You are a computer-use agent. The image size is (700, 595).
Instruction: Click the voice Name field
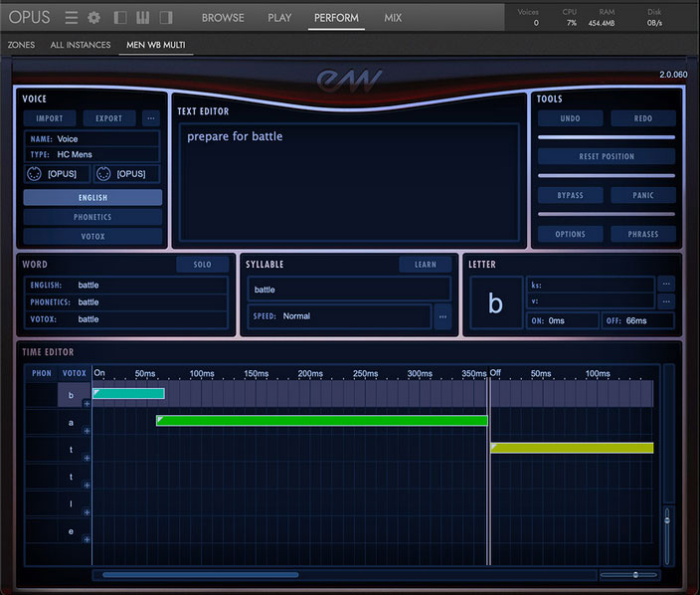(x=91, y=139)
